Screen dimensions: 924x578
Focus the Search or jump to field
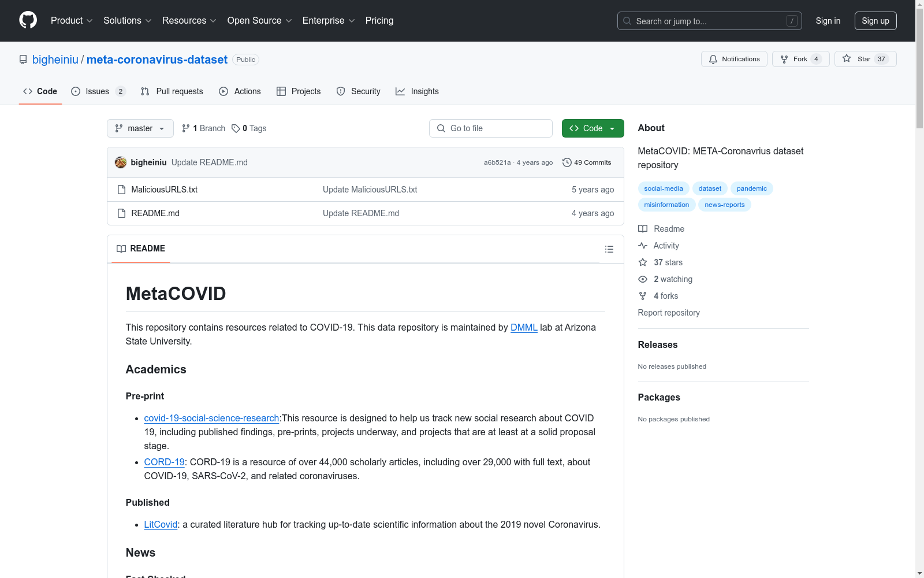tap(710, 21)
